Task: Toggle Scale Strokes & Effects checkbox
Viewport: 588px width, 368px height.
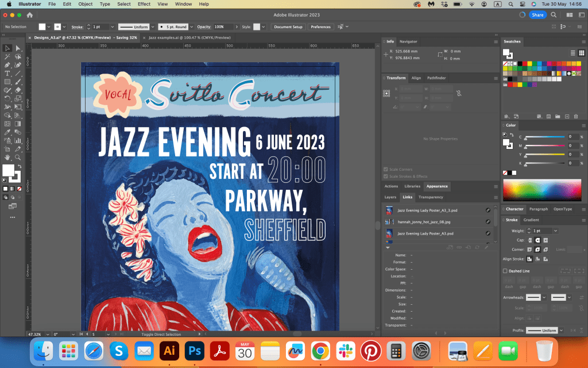Action: click(385, 177)
